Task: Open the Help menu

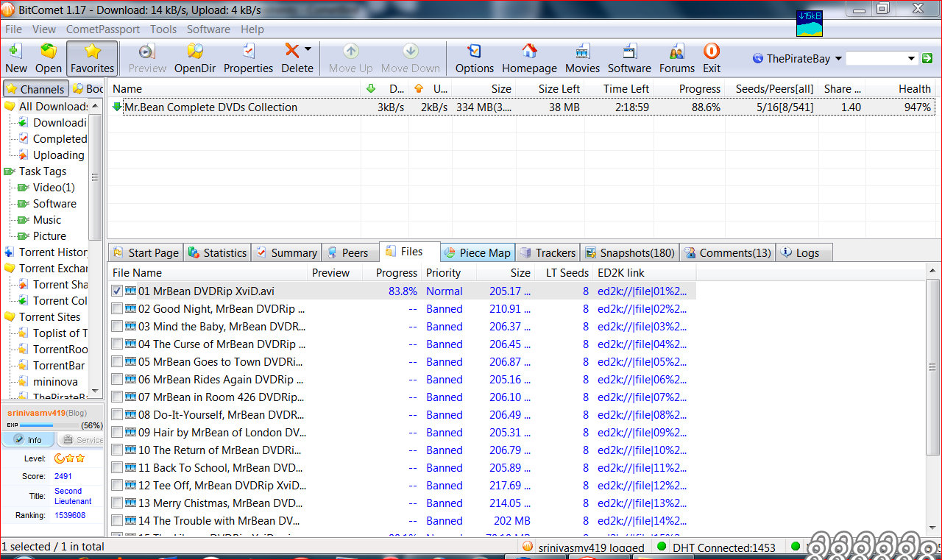Action: tap(252, 29)
